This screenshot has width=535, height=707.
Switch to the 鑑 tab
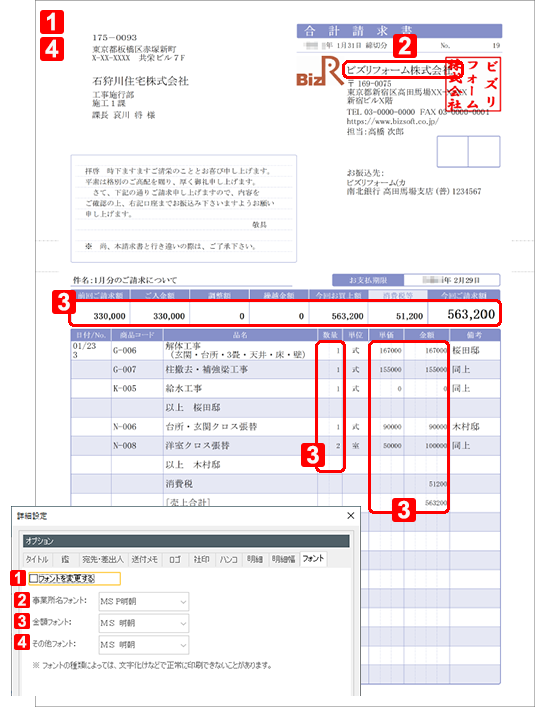[x=65, y=559]
